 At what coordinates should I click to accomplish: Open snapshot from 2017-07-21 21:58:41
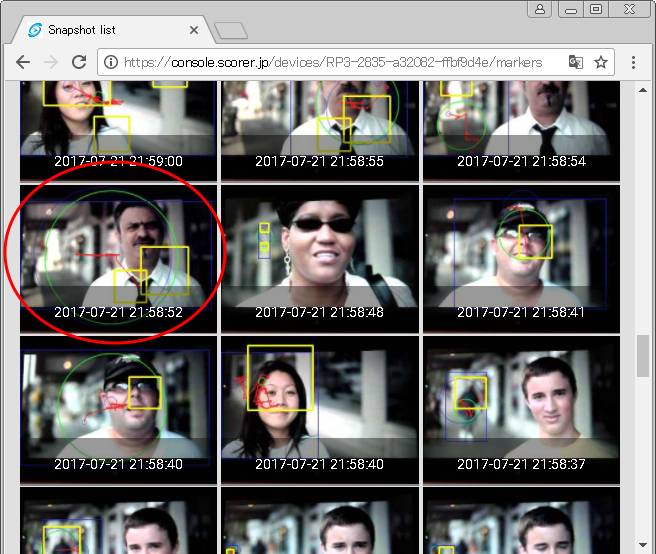521,259
